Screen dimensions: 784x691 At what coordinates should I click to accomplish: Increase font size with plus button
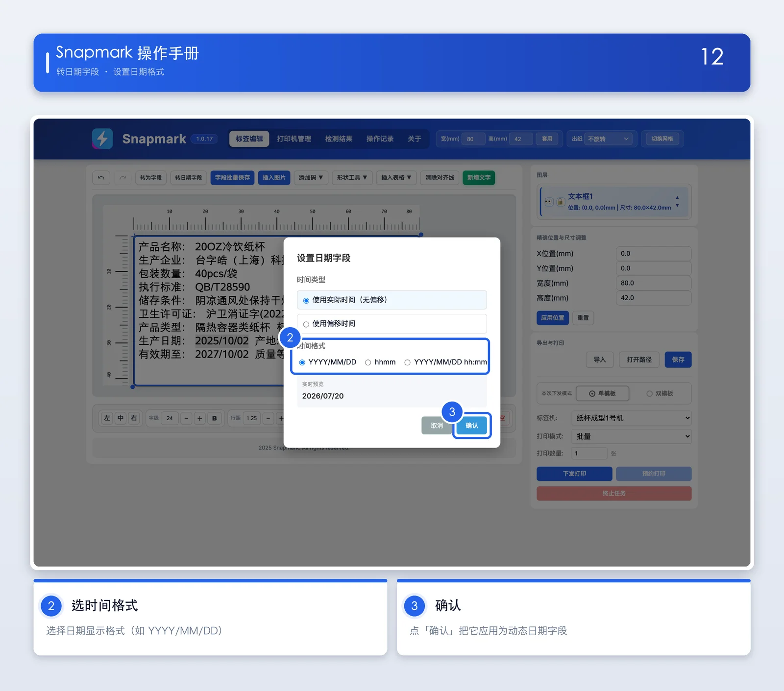(x=199, y=418)
